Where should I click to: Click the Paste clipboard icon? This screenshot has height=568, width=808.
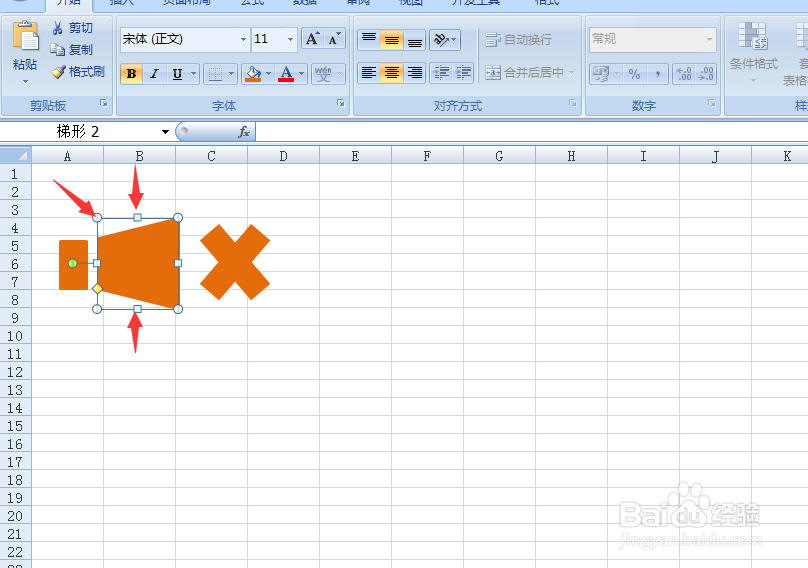[25, 37]
